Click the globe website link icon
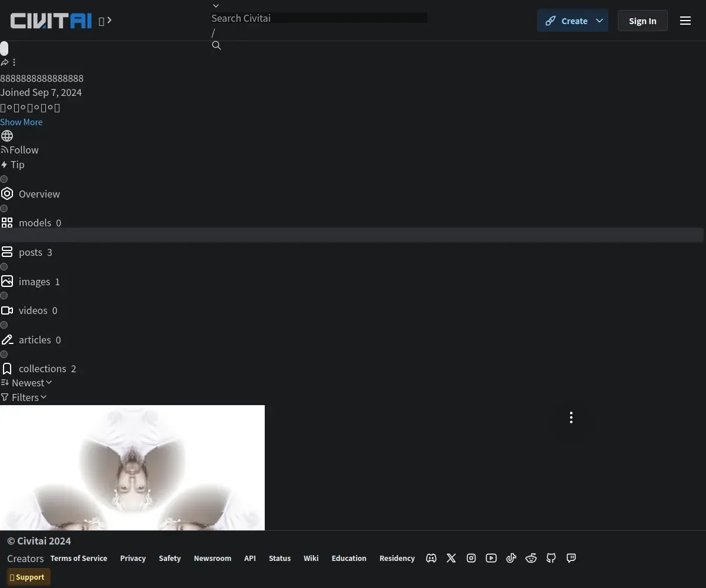The height and width of the screenshot is (588, 706). coord(7,136)
